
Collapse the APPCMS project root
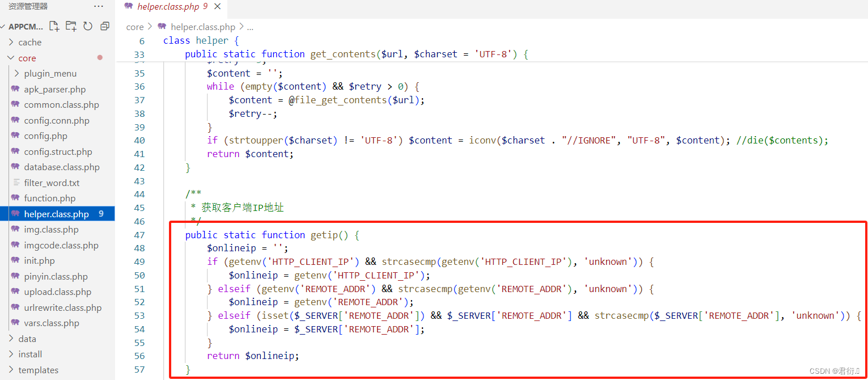coord(23,26)
